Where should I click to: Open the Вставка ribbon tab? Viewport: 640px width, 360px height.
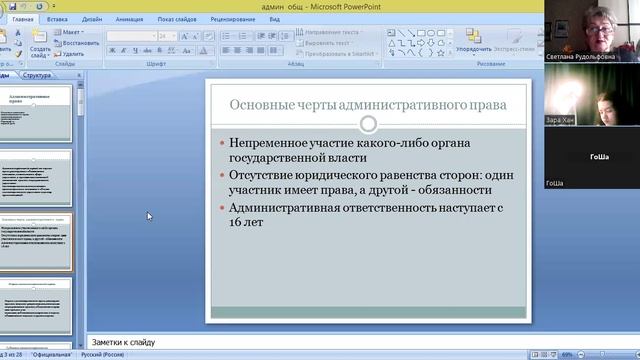tap(57, 19)
